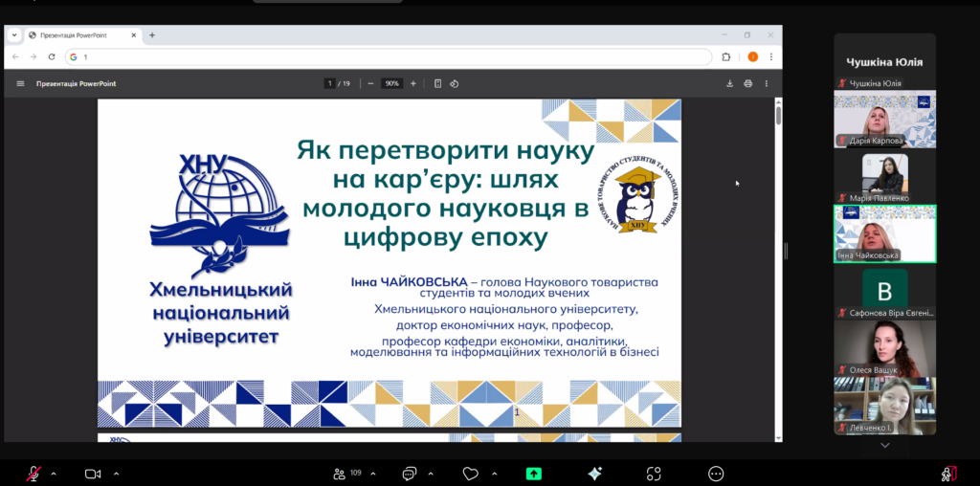This screenshot has width=980, height=486.
Task: Go forward in the browser
Action: click(x=33, y=56)
